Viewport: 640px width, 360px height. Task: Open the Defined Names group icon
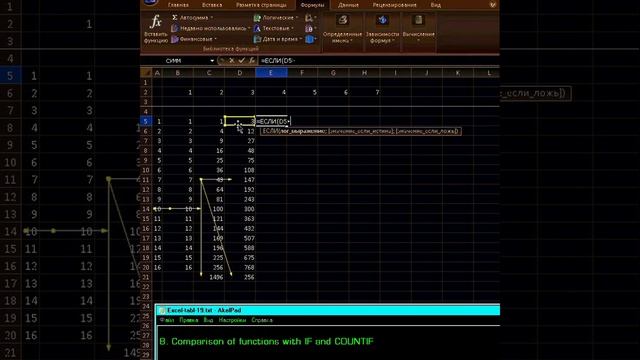(342, 20)
